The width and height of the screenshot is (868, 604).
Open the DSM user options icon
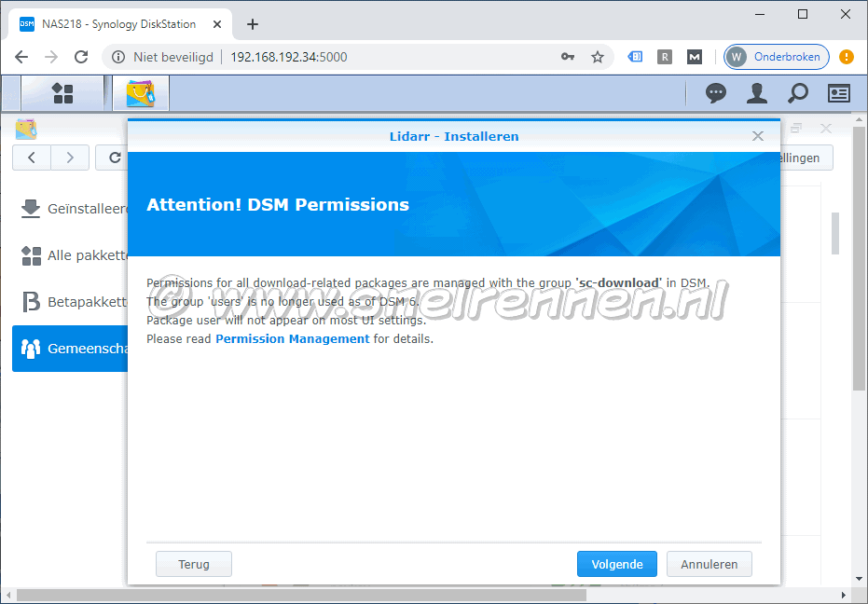click(757, 93)
